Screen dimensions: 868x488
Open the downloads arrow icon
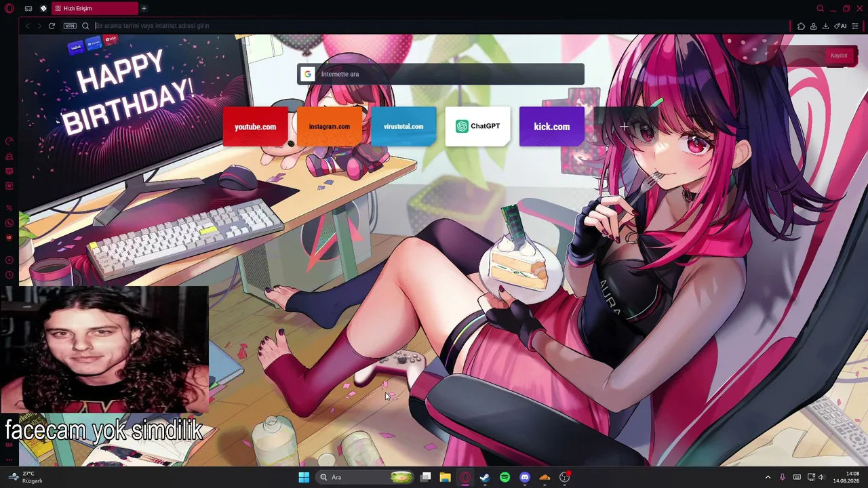coord(825,26)
